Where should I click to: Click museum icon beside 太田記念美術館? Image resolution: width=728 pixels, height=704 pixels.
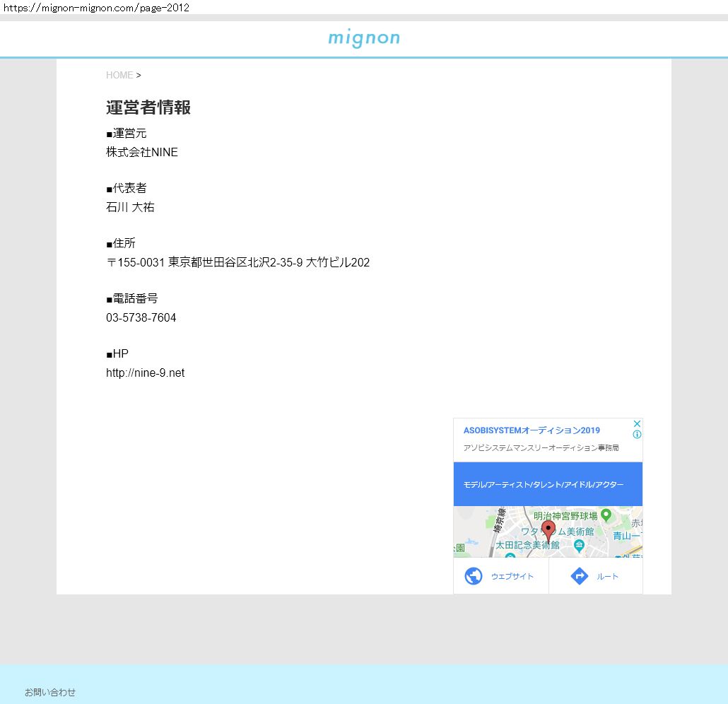click(579, 544)
